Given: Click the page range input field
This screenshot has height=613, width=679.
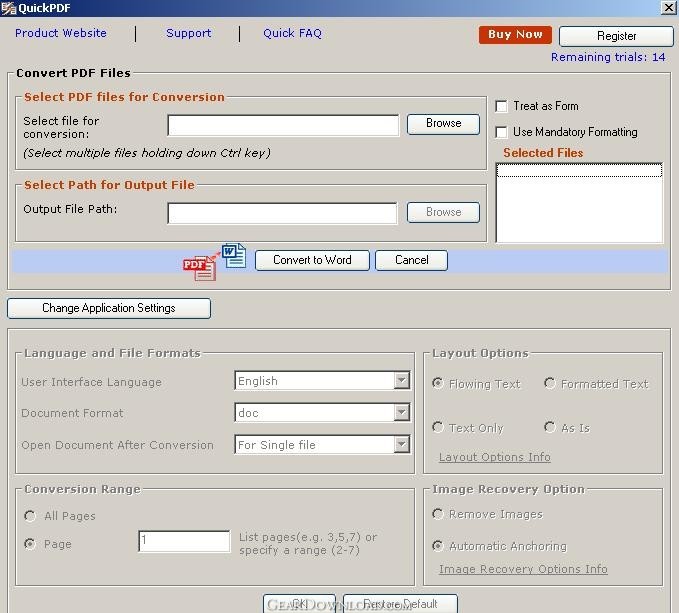Looking at the screenshot, I should point(184,541).
